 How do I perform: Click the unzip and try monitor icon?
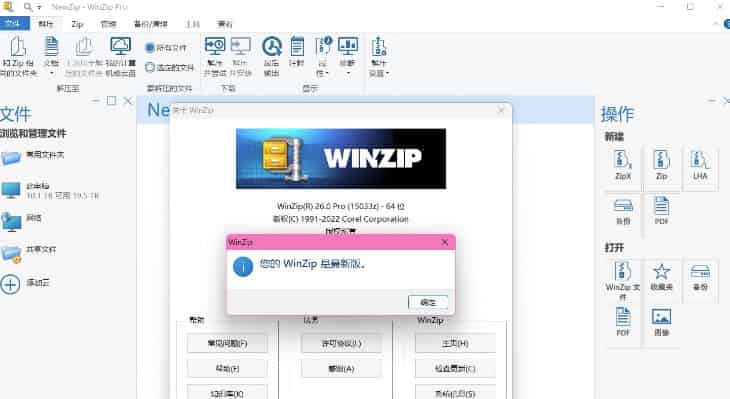215,47
